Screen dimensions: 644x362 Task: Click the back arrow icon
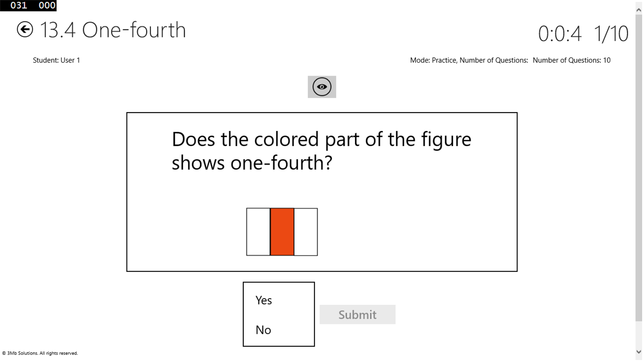(x=25, y=29)
